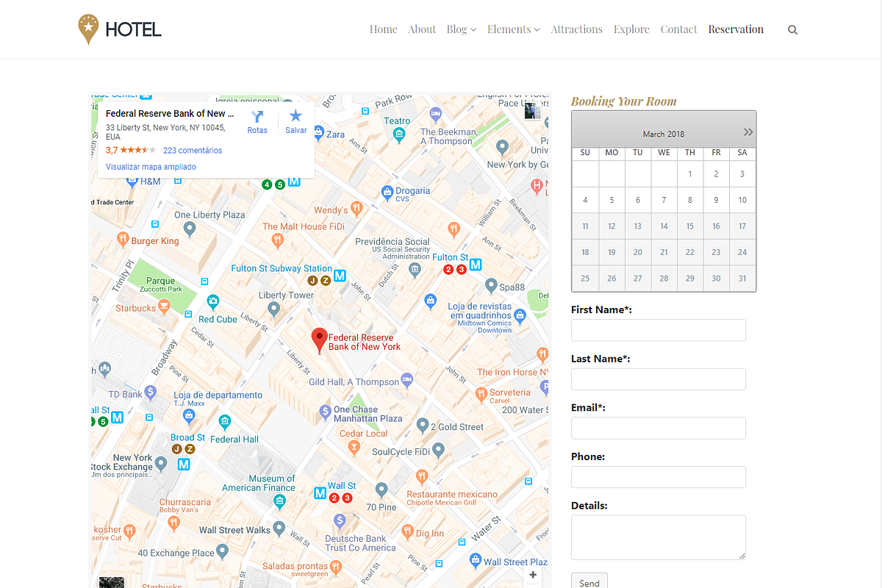This screenshot has width=882, height=588.
Task: Click the Rotas directions icon
Action: 257,116
